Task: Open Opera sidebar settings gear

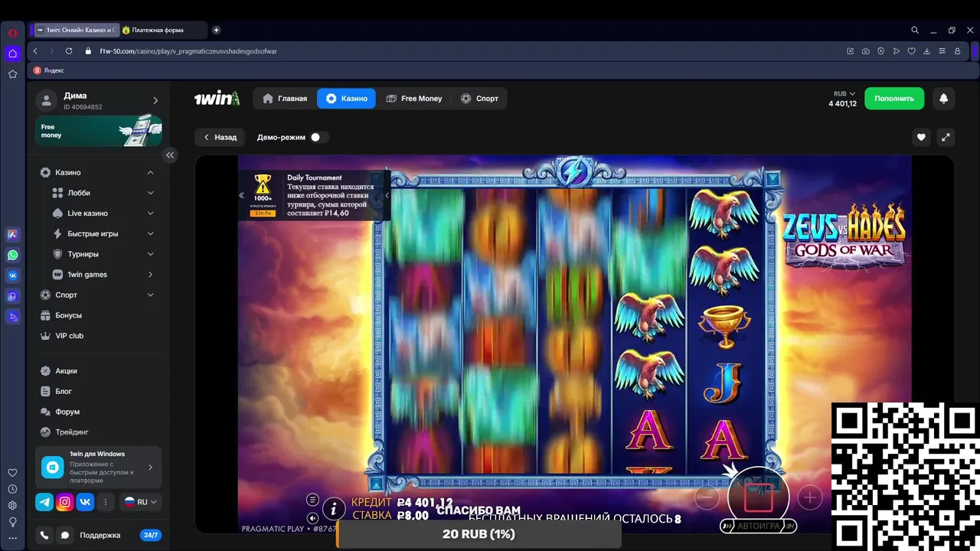Action: pyautogui.click(x=12, y=505)
